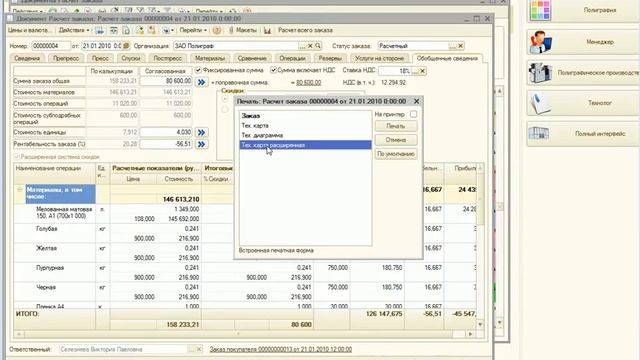Collapse the Материалы, в том числе group

[x=19, y=190]
